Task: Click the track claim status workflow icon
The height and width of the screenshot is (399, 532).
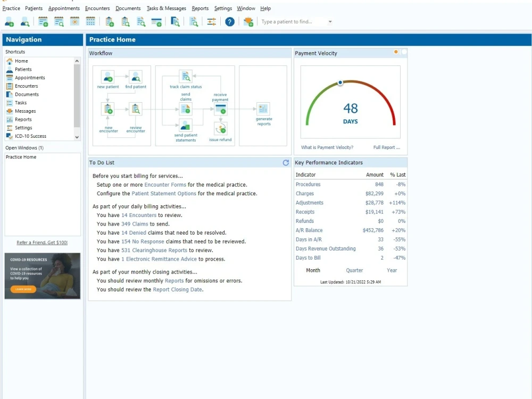Action: click(x=186, y=77)
